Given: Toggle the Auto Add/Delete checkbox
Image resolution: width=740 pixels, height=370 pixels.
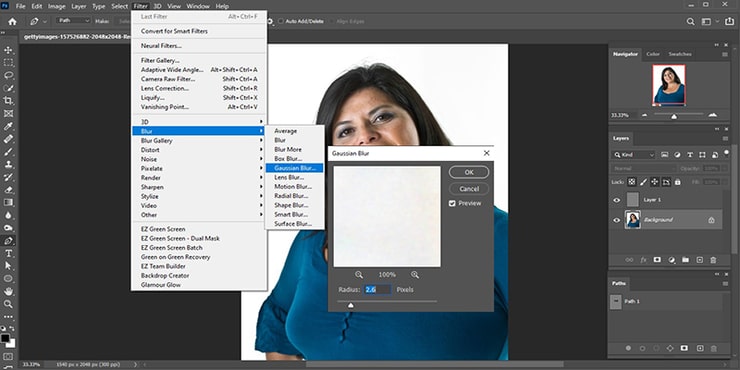Looking at the screenshot, I should (x=281, y=21).
